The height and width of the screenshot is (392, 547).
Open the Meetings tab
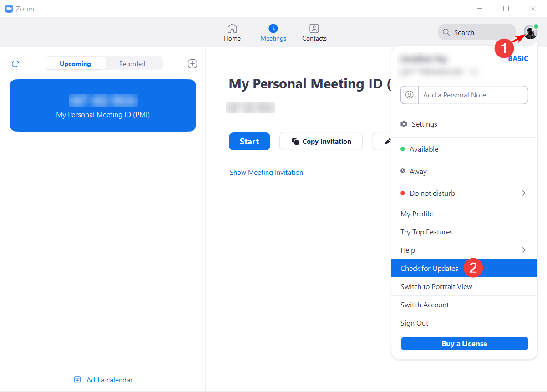click(x=273, y=33)
